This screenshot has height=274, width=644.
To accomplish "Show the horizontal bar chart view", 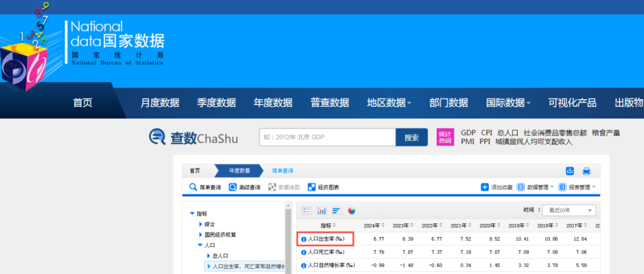I will (336, 211).
